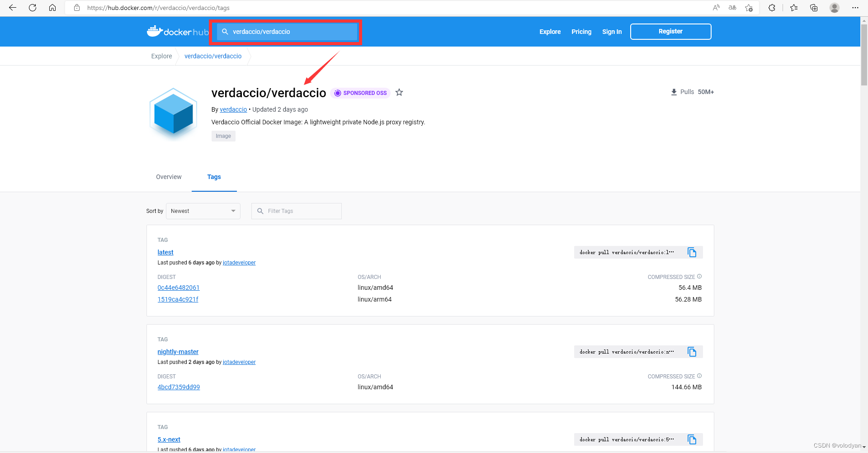
Task: Open the nightly-master tag link
Action: [x=178, y=352]
